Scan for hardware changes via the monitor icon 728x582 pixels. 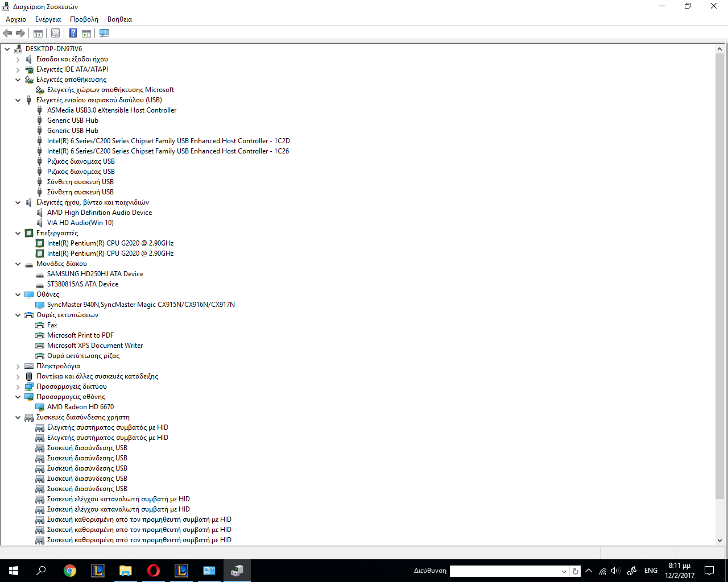coord(104,33)
